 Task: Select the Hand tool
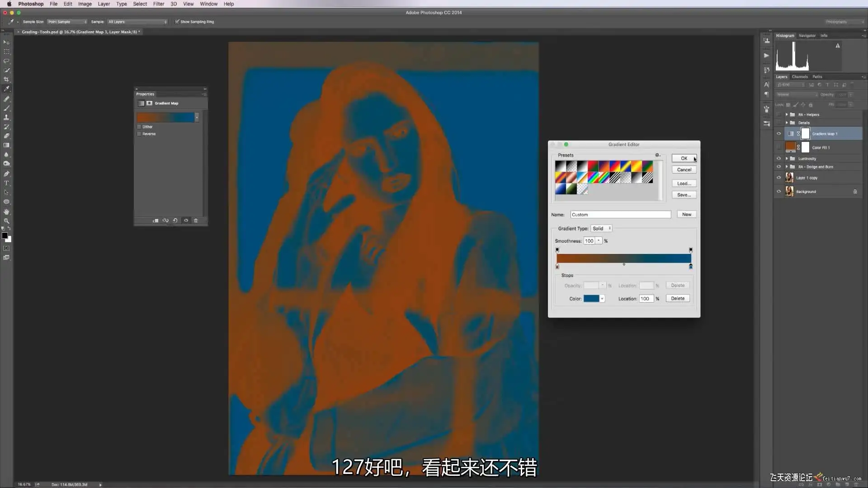click(6, 211)
